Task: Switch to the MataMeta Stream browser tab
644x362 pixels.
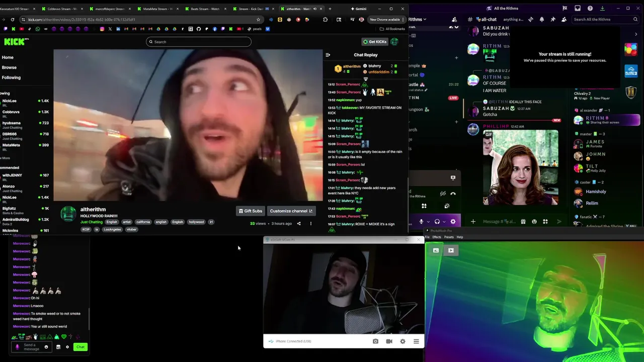Action: tap(158, 9)
